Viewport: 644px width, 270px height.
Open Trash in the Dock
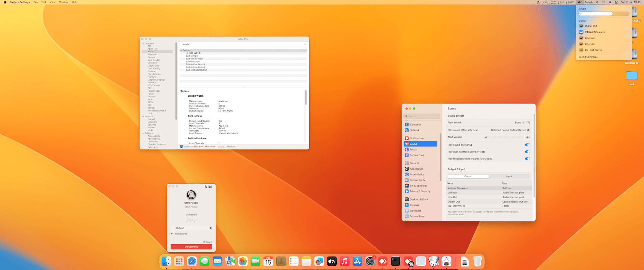tap(478, 261)
